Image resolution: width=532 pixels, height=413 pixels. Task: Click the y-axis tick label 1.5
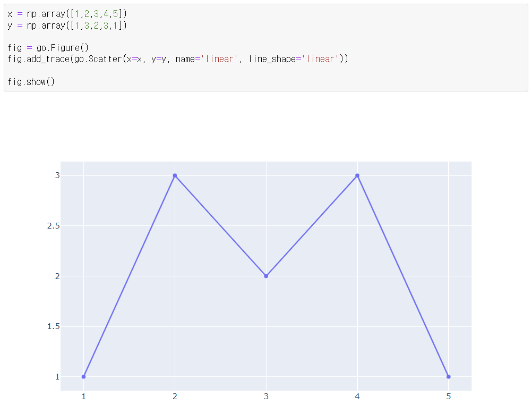[53, 326]
